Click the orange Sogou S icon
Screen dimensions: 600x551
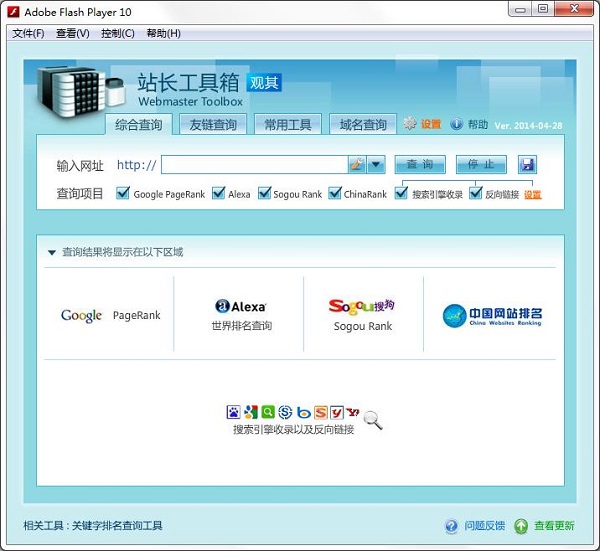(321, 412)
